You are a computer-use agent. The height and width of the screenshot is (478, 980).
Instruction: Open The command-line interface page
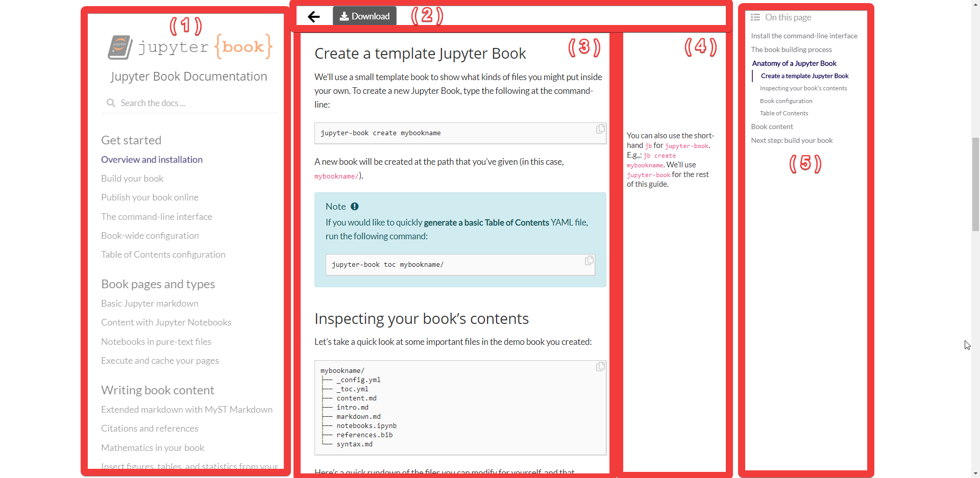pos(156,217)
